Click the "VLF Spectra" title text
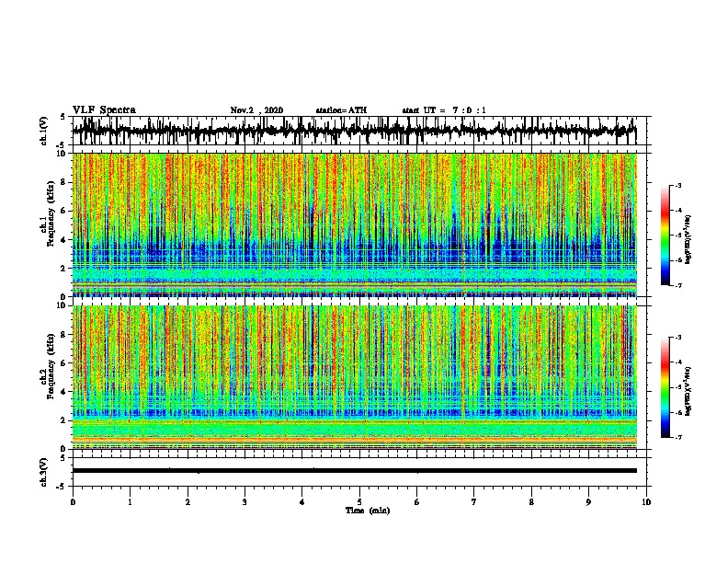This screenshot has height=563, width=728. click(105, 110)
